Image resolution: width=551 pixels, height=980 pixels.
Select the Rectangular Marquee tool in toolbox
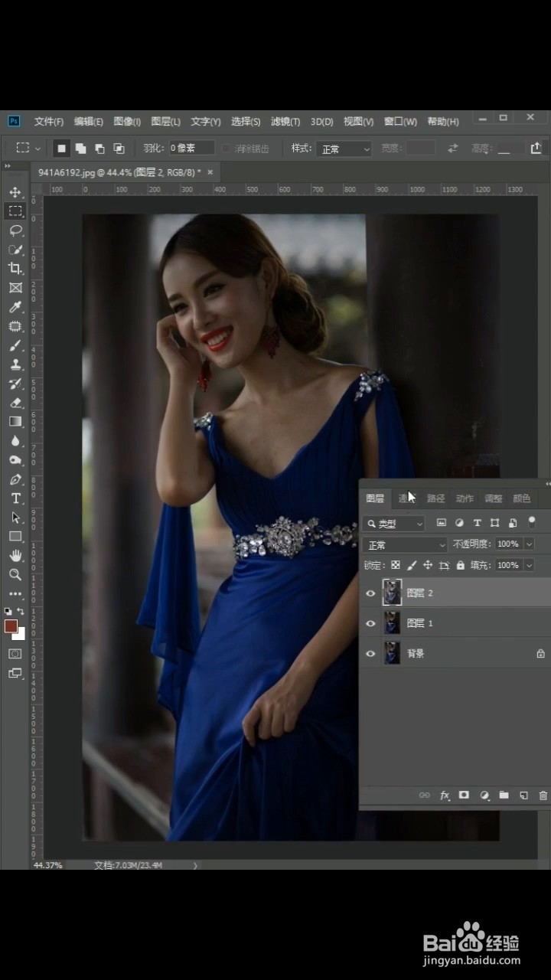(15, 211)
